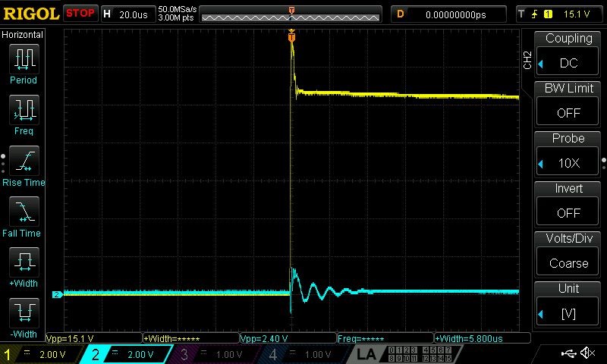Click the Horizontal menu header label
607x364 pixels.
pos(23,35)
